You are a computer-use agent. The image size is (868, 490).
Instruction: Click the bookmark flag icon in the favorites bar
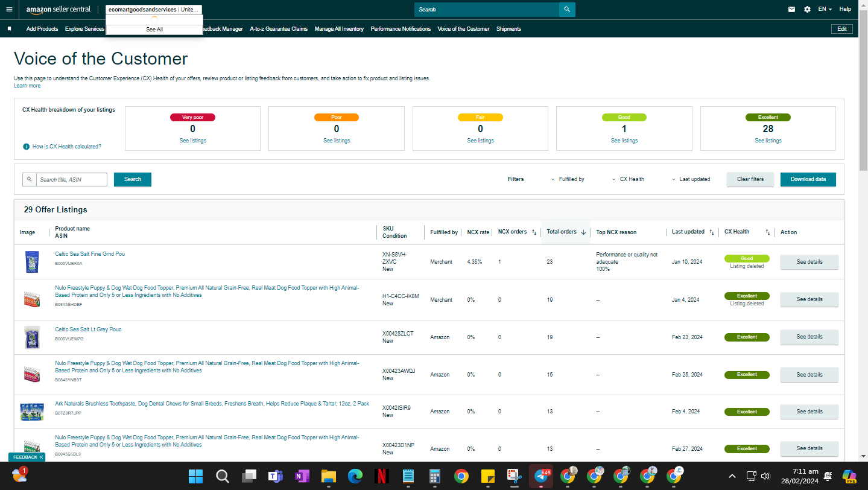click(10, 29)
